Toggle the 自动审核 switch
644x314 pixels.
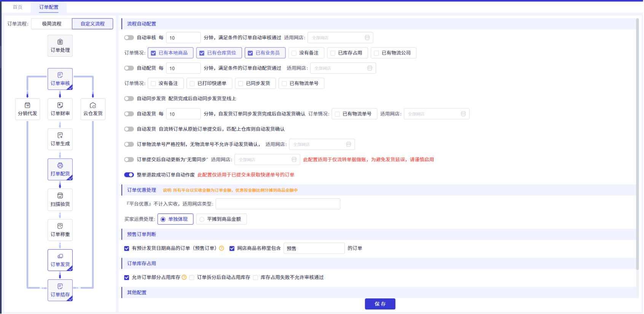[x=129, y=38]
